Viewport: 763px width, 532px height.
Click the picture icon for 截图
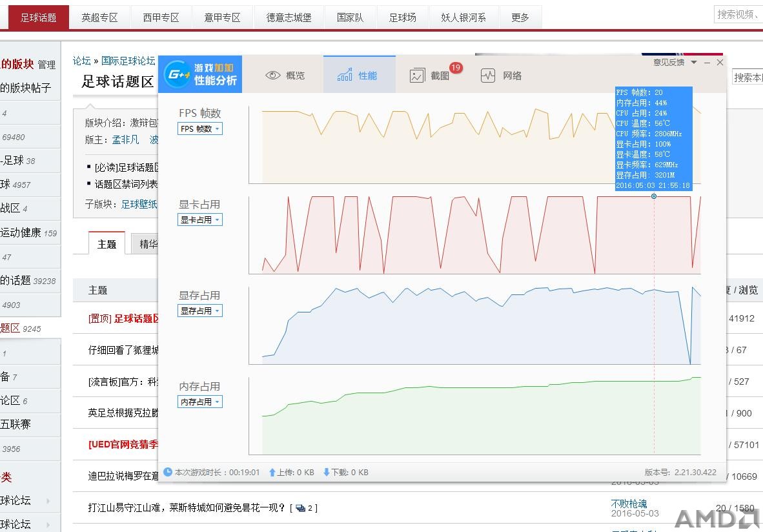click(417, 76)
